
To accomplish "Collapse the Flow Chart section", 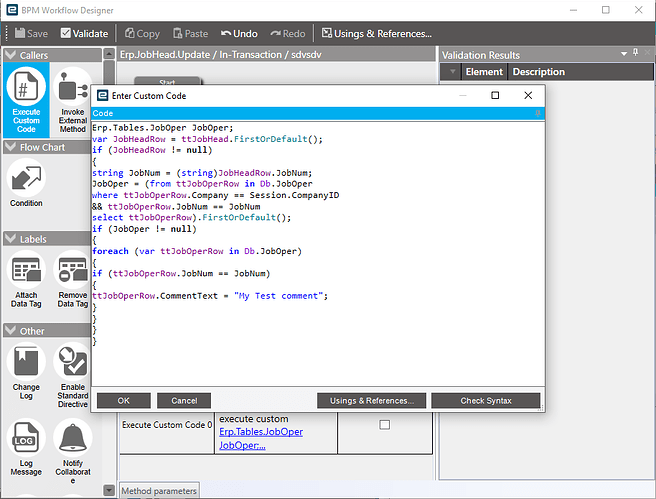I will [10, 147].
